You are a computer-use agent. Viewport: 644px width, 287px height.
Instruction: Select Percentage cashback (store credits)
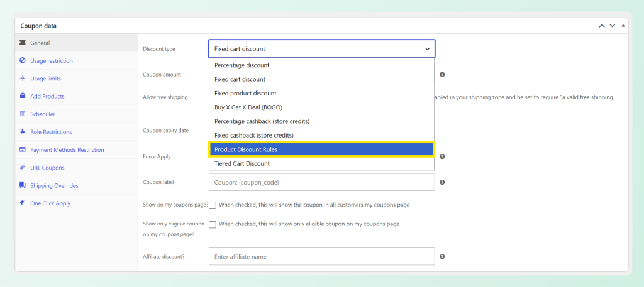pos(321,121)
